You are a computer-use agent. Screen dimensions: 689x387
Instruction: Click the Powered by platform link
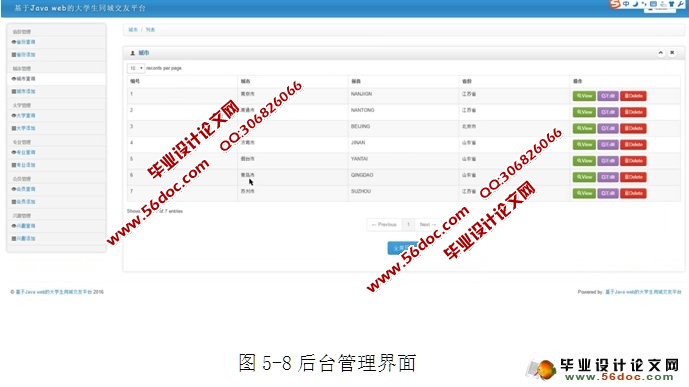(643, 292)
